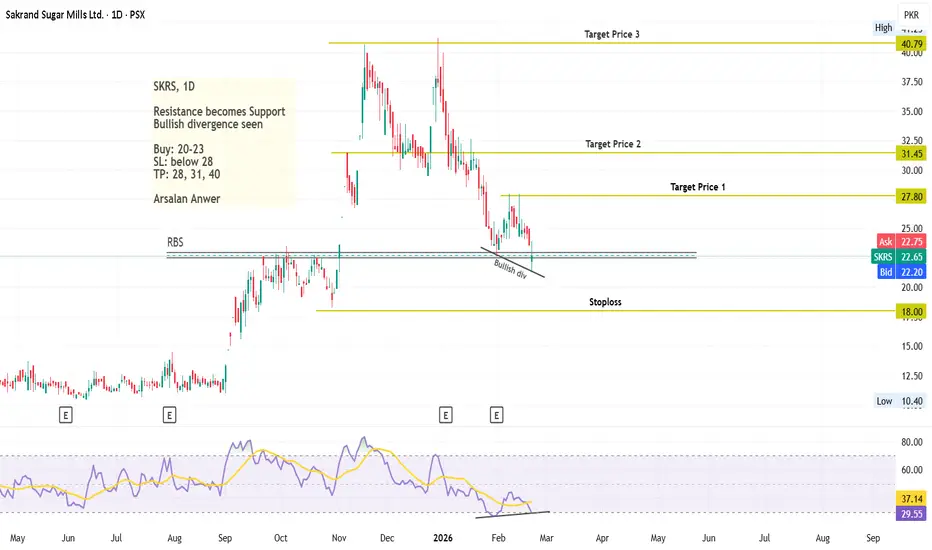The width and height of the screenshot is (932, 550).
Task: Click the Sep label at right of time axis
Action: (x=873, y=538)
